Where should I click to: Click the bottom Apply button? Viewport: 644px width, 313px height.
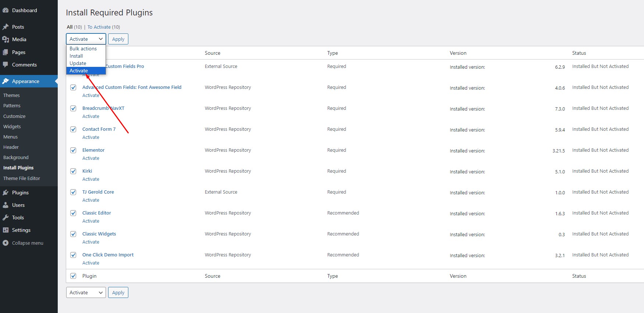[x=118, y=292]
